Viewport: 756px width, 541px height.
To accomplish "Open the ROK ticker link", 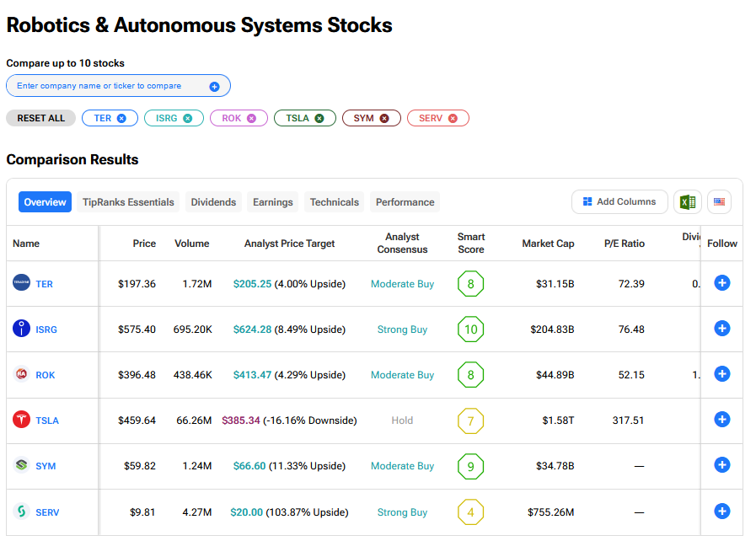I will [x=46, y=375].
